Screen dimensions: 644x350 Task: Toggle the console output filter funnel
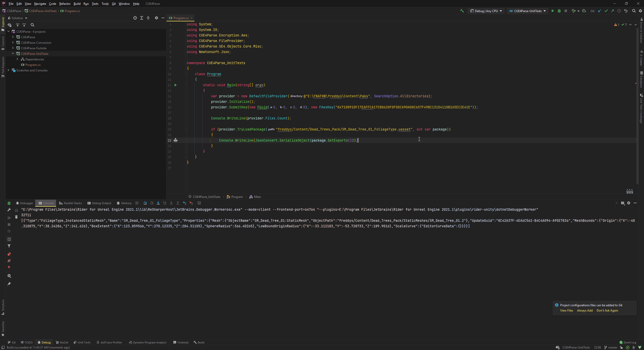pos(9,246)
